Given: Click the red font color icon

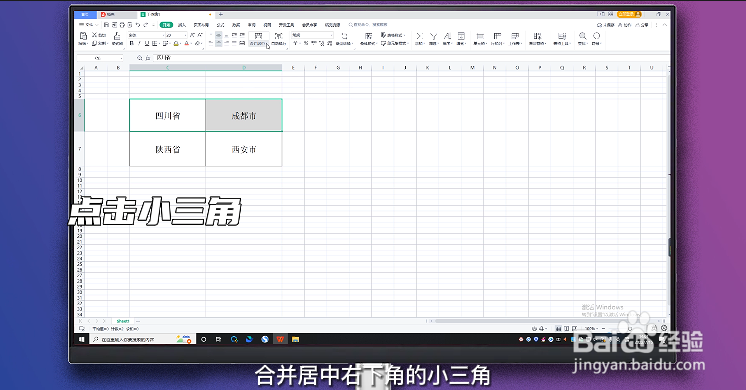Looking at the screenshot, I should (186, 43).
